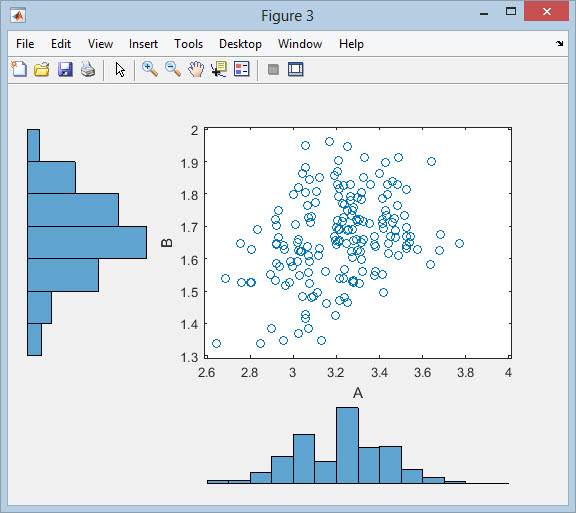The image size is (576, 513).
Task: Select the Edit Plot arrow tool
Action: click(120, 69)
